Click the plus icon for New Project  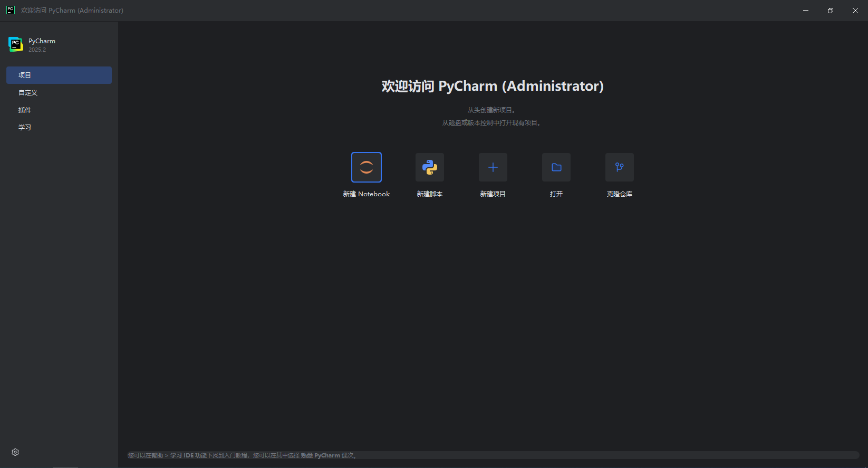pyautogui.click(x=493, y=167)
